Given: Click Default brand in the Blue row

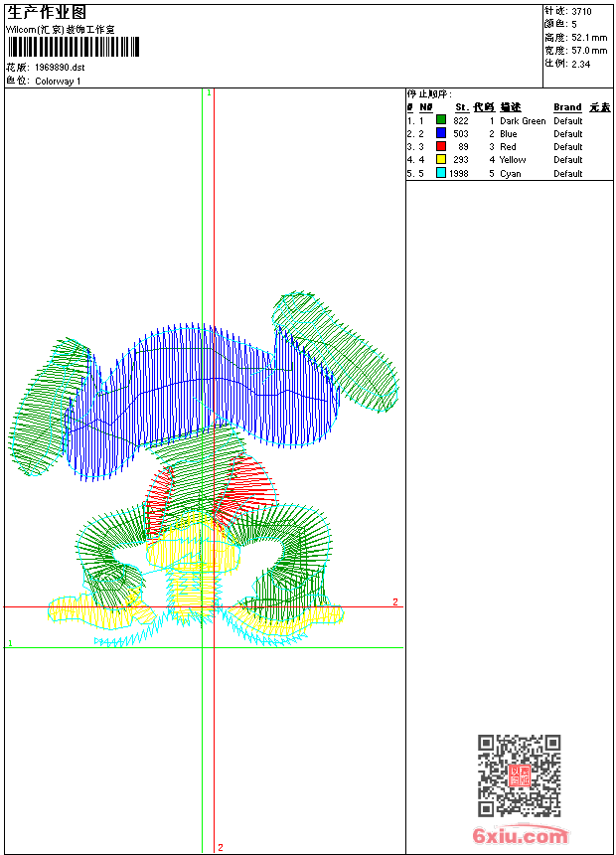Looking at the screenshot, I should click(568, 133).
